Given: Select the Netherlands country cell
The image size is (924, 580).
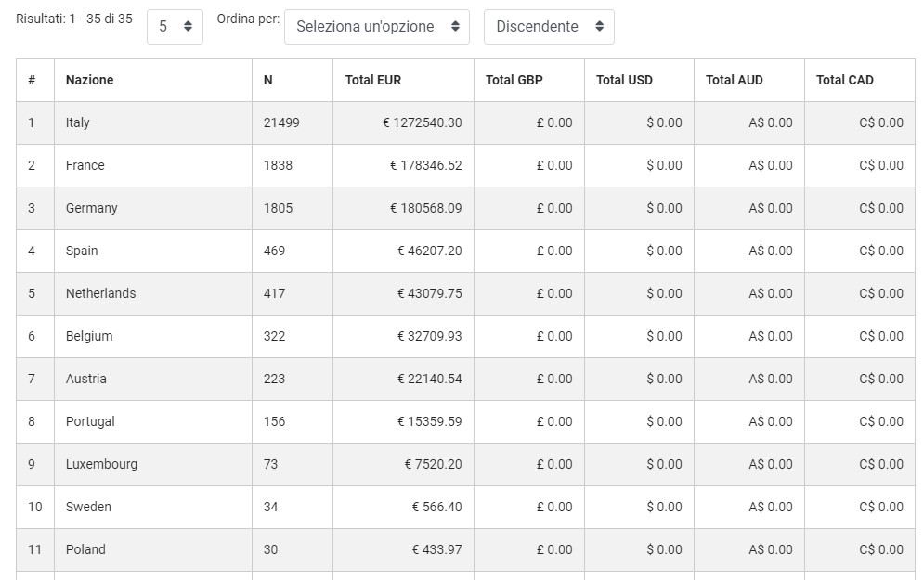Looking at the screenshot, I should (x=100, y=293).
